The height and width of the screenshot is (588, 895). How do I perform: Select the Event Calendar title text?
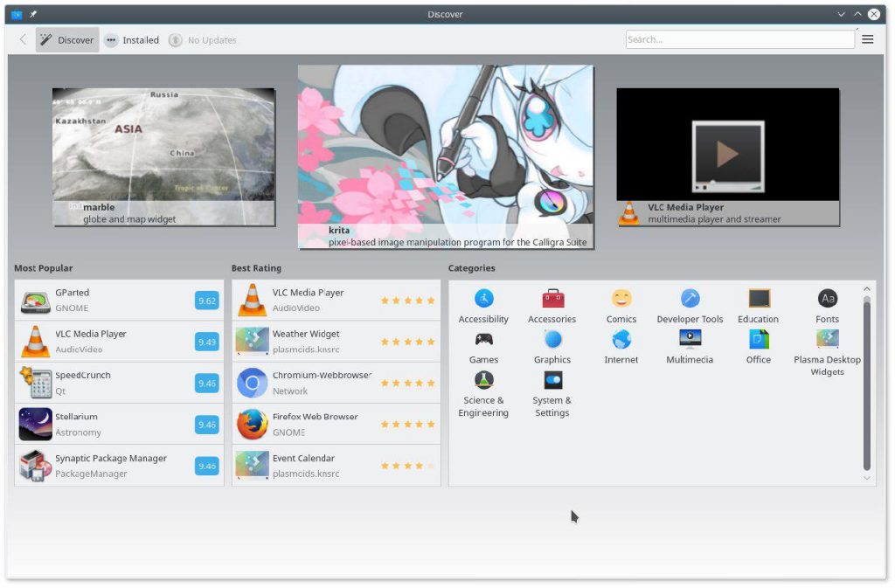tap(303, 458)
